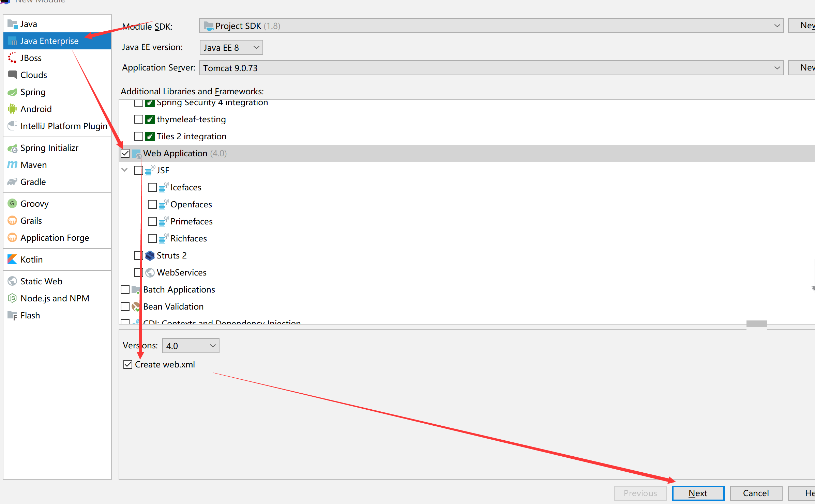Pick the Spring green leaf icon
The image size is (815, 504).
point(12,92)
